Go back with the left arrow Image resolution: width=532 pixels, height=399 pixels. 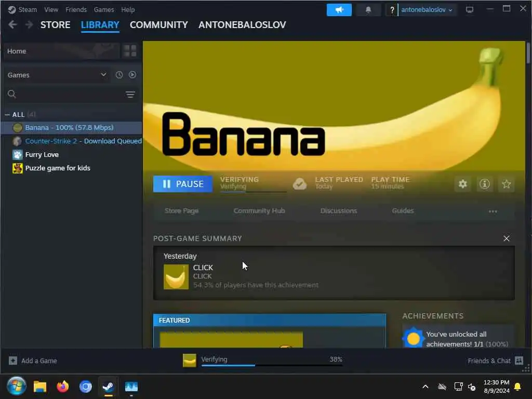point(12,25)
